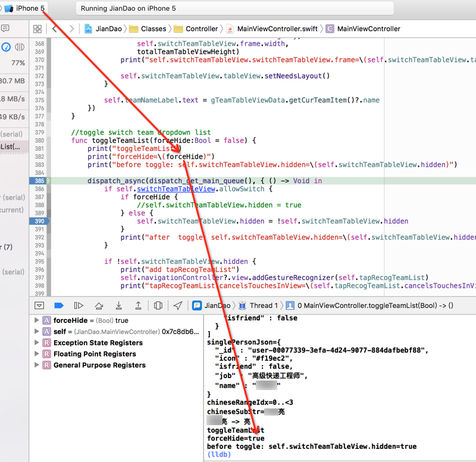Image resolution: width=476 pixels, height=462 pixels.
Task: Click the process view toggle beside CPU gauge
Action: tap(20, 47)
